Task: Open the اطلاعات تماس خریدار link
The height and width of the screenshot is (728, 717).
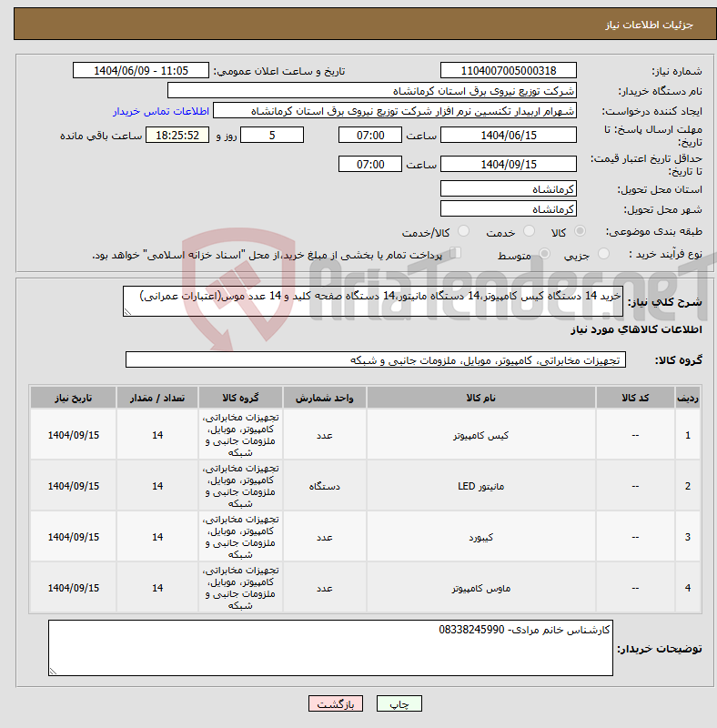Action: (161, 111)
